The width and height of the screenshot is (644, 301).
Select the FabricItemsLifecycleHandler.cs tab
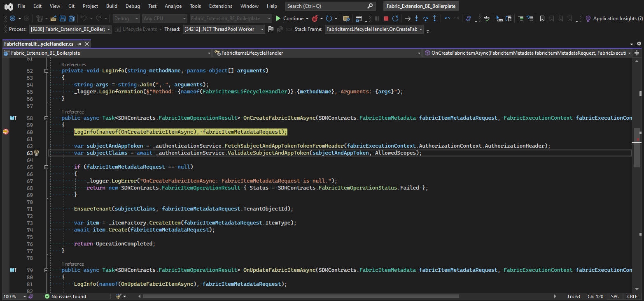tap(39, 44)
